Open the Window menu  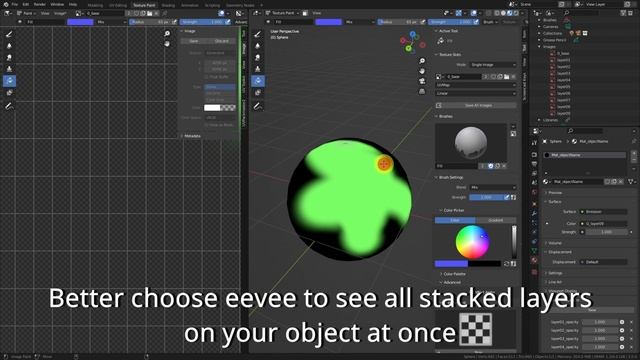pos(57,4)
